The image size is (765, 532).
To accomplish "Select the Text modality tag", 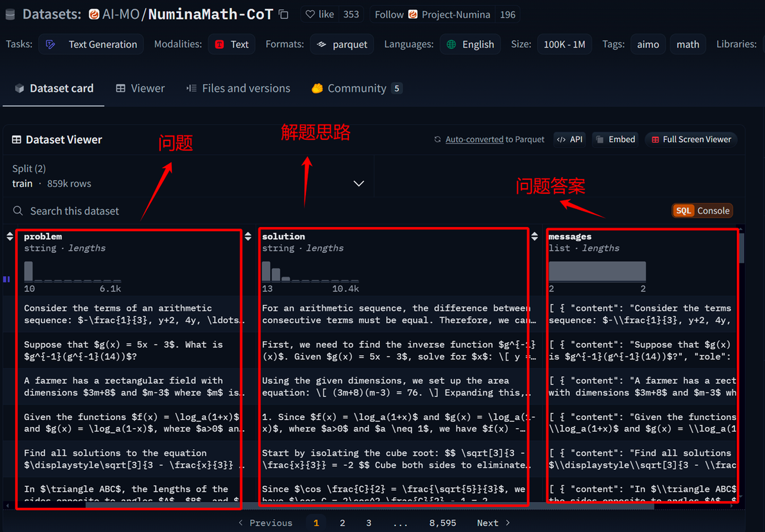I will pos(232,44).
